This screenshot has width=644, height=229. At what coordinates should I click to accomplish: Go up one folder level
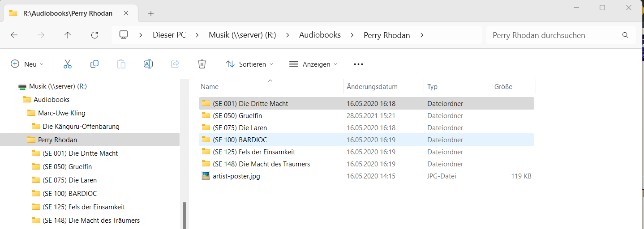(68, 35)
